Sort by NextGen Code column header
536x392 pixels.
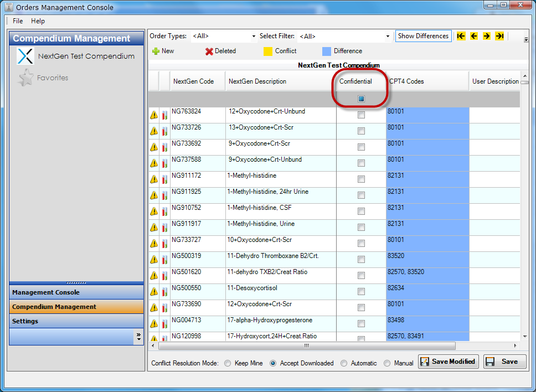(x=198, y=81)
